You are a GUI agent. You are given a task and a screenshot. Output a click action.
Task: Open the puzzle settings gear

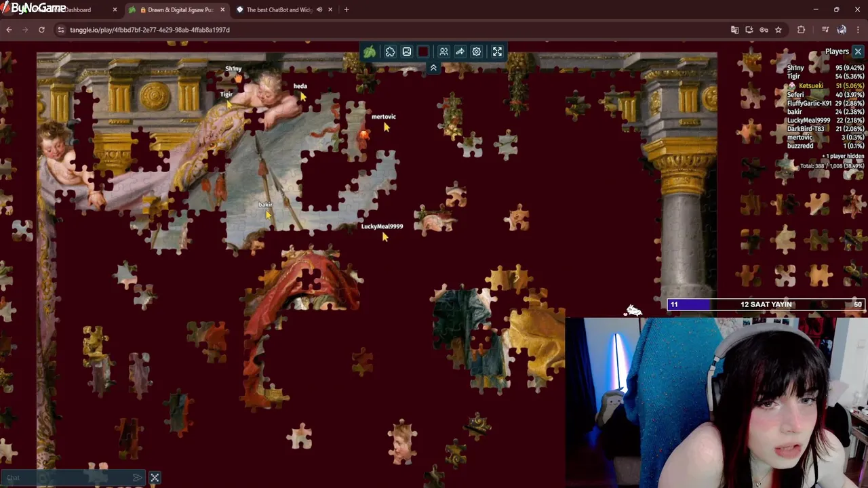[477, 52]
